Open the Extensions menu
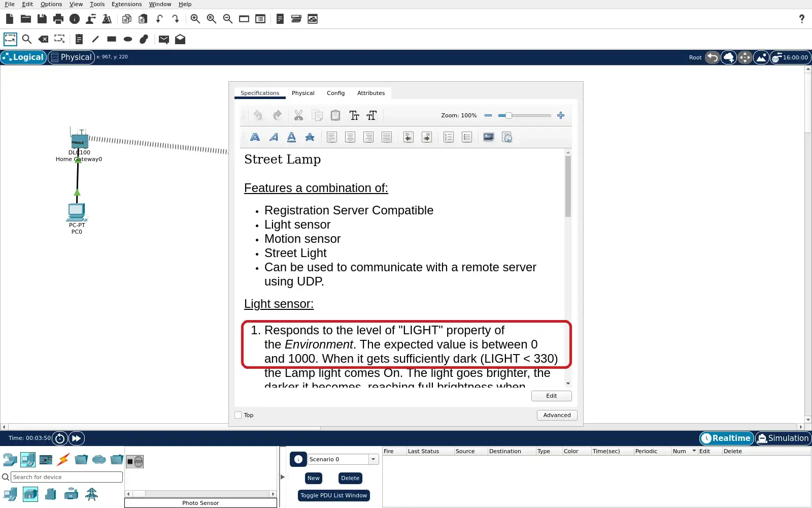This screenshot has width=812, height=508. [126, 4]
